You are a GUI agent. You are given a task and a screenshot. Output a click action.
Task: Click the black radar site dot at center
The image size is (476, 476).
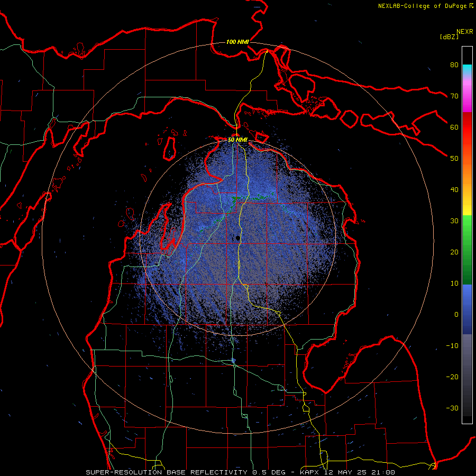click(238, 239)
